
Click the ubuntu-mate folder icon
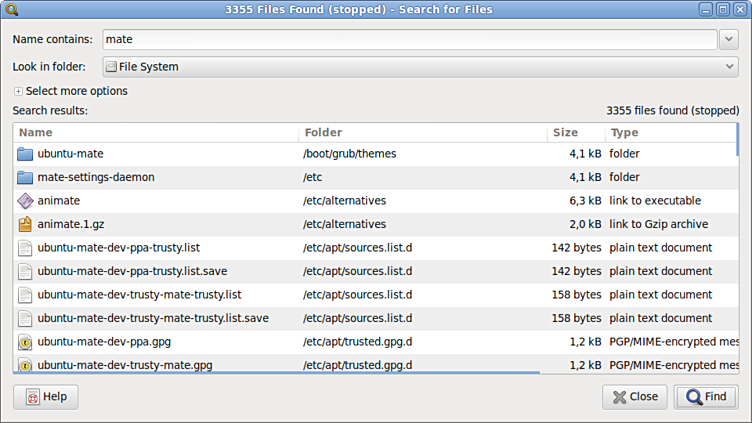coord(25,154)
